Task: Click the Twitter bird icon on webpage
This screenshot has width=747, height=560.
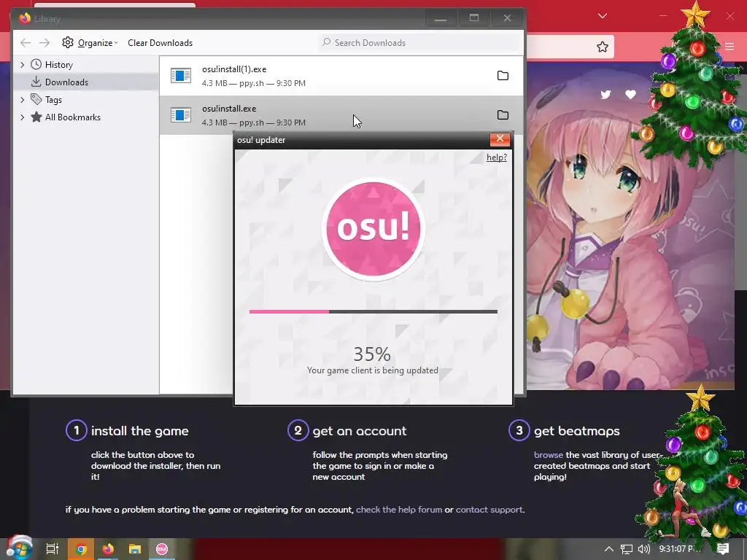Action: point(605,94)
